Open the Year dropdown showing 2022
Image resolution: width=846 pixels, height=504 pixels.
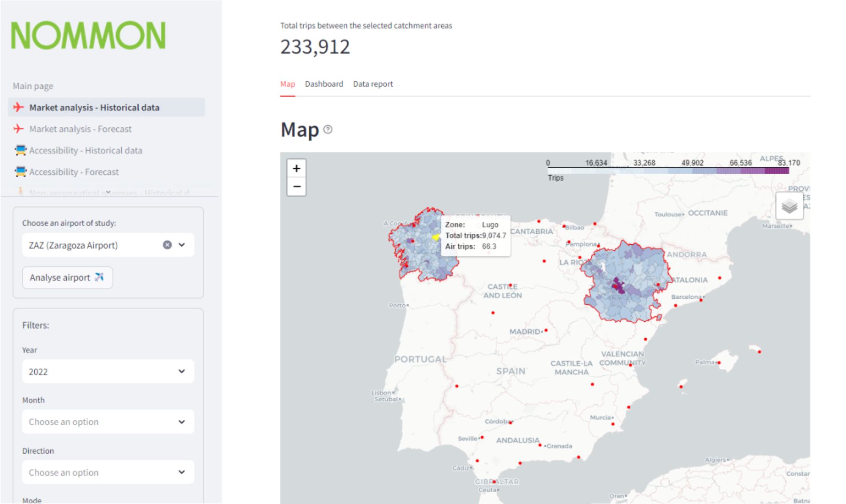pos(108,372)
